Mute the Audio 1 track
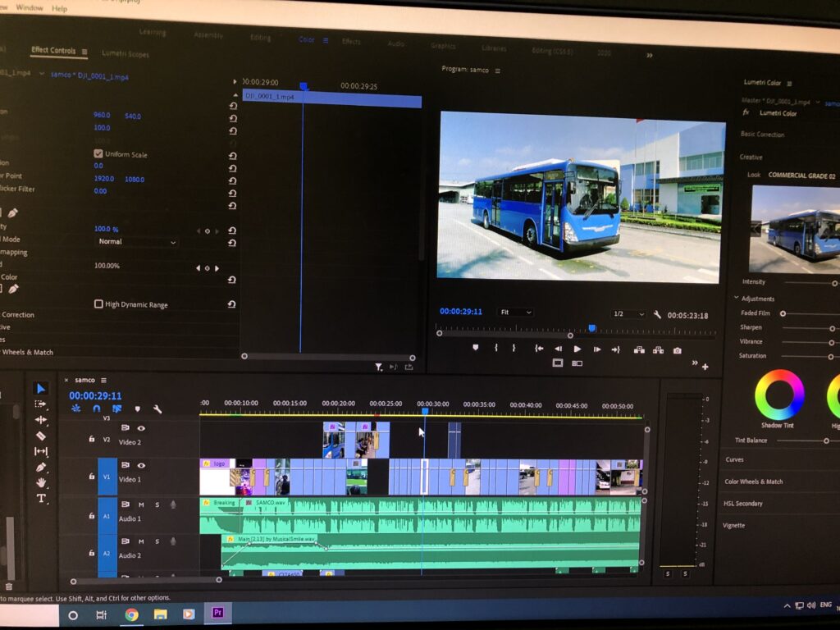The image size is (840, 630). (141, 504)
